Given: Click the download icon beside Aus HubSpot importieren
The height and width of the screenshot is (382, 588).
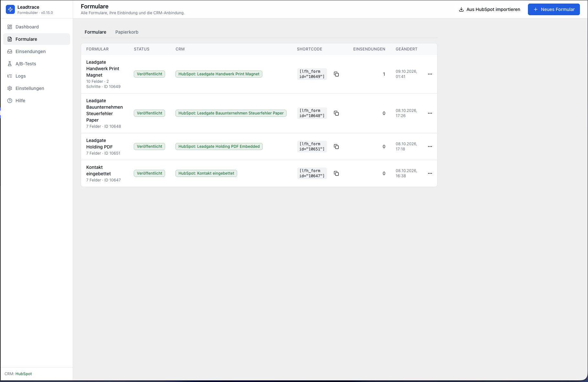Looking at the screenshot, I should 461,9.
